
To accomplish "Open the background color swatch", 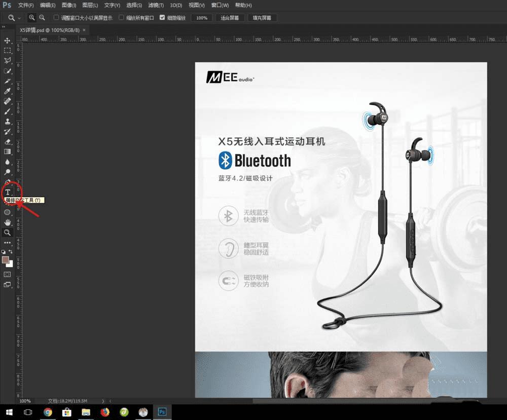I will coord(11,264).
